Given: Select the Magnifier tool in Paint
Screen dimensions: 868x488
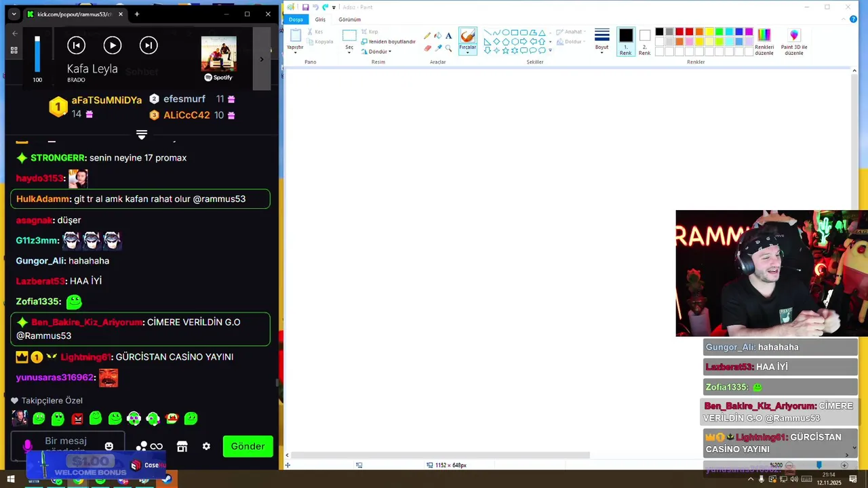Looking at the screenshot, I should pos(448,48).
